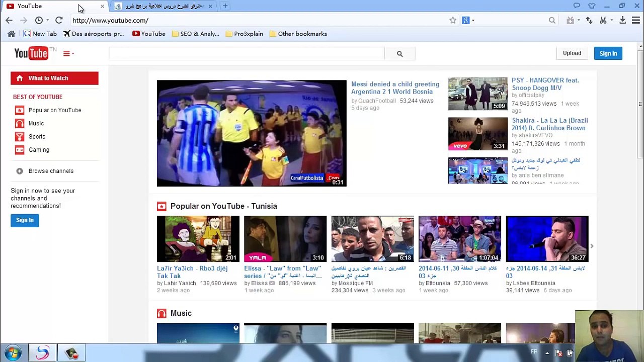Viewport: 644px width, 362px height.
Task: Open the La7ir Ya3ich video thumbnail
Action: [x=198, y=239]
